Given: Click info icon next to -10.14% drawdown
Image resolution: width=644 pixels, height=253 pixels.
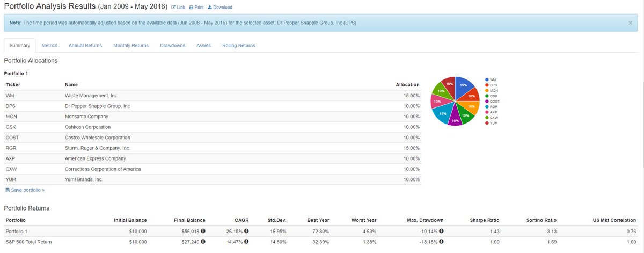Looking at the screenshot, I should point(441,231).
